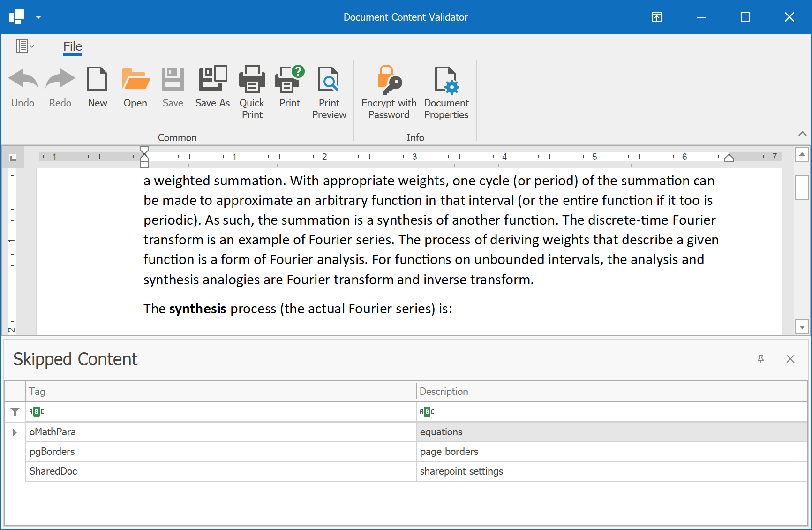Switch to the File ribbon tab
Viewport: 812px width, 530px height.
72,46
